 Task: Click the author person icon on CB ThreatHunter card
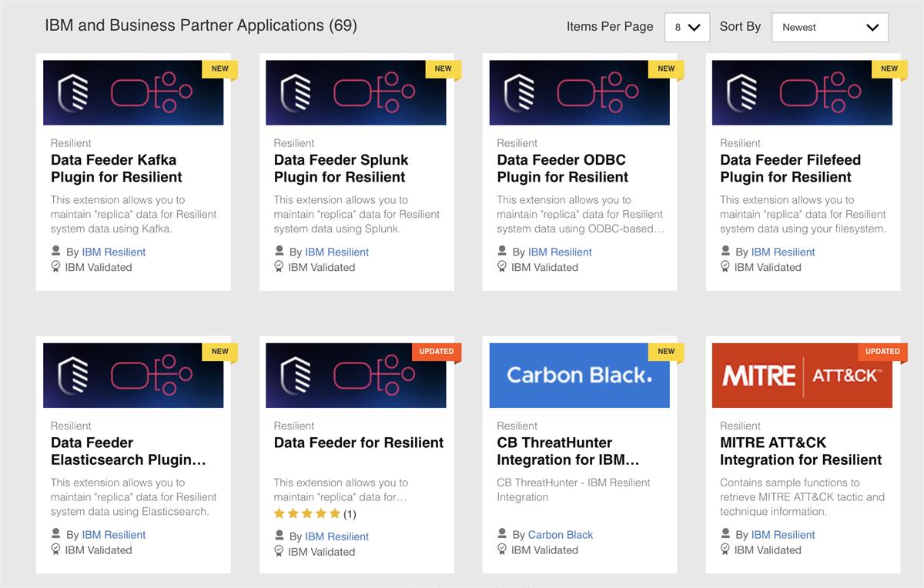pos(502,533)
